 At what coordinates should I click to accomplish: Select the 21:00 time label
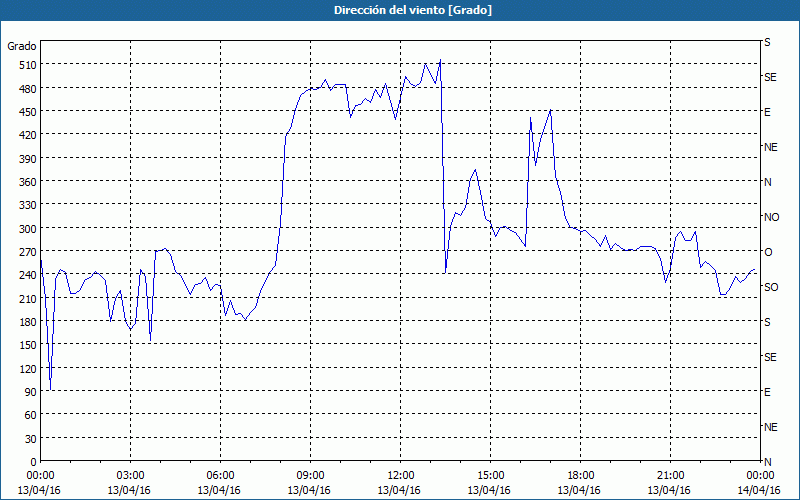(x=670, y=476)
